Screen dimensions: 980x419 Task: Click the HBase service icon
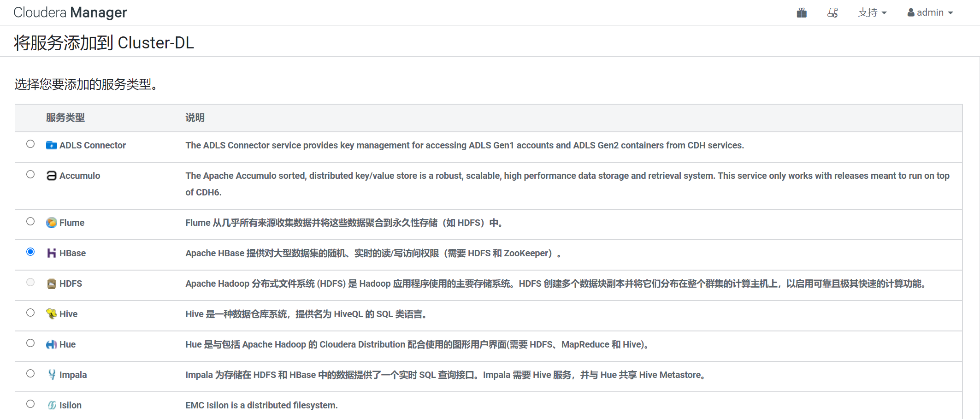[52, 254]
